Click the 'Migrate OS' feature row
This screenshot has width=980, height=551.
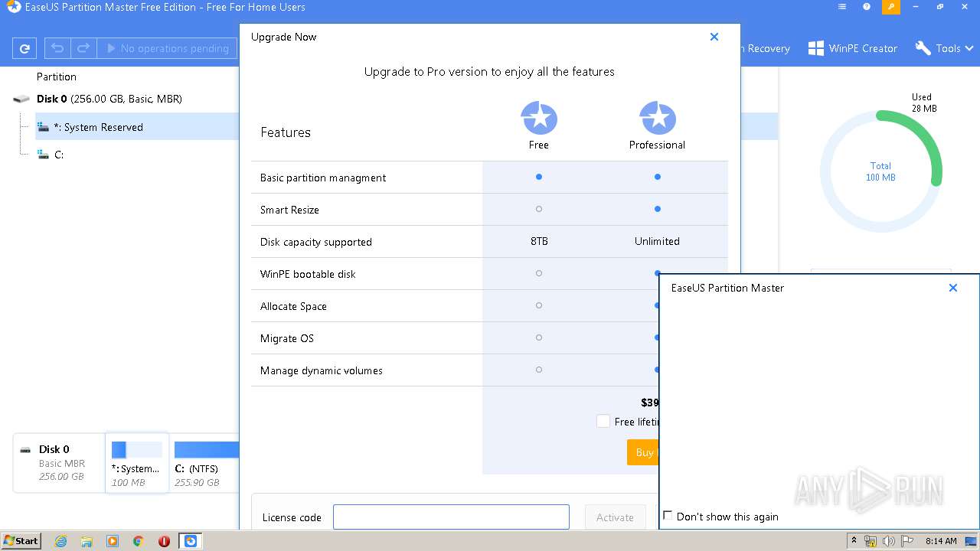[x=455, y=338]
